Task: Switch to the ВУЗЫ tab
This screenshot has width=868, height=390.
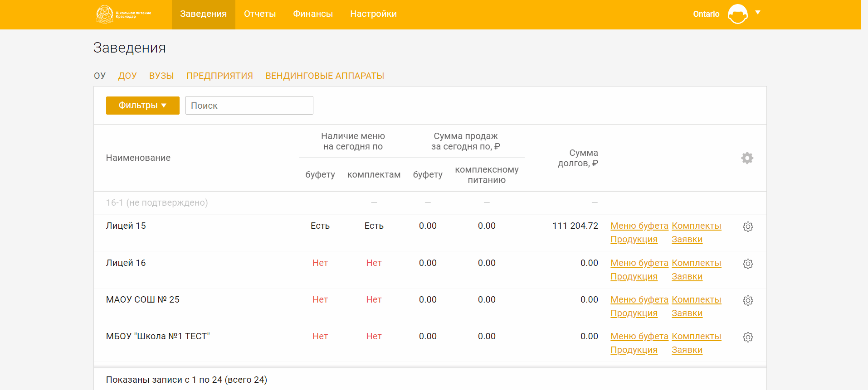Action: pyautogui.click(x=161, y=76)
